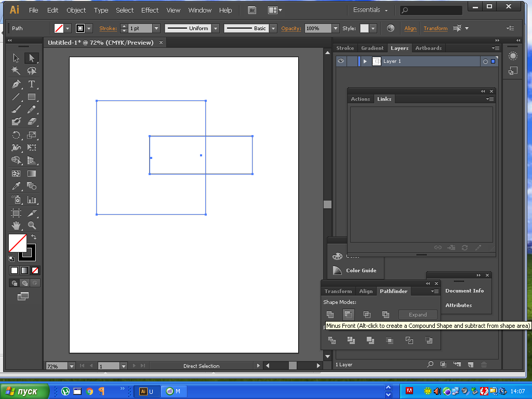Click the Unite shape mode icon
Screen dimensions: 532x399
pos(330,314)
